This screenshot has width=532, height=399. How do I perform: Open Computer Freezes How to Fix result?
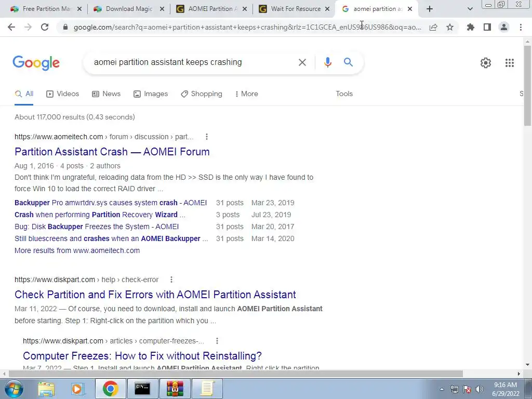pyautogui.click(x=142, y=356)
